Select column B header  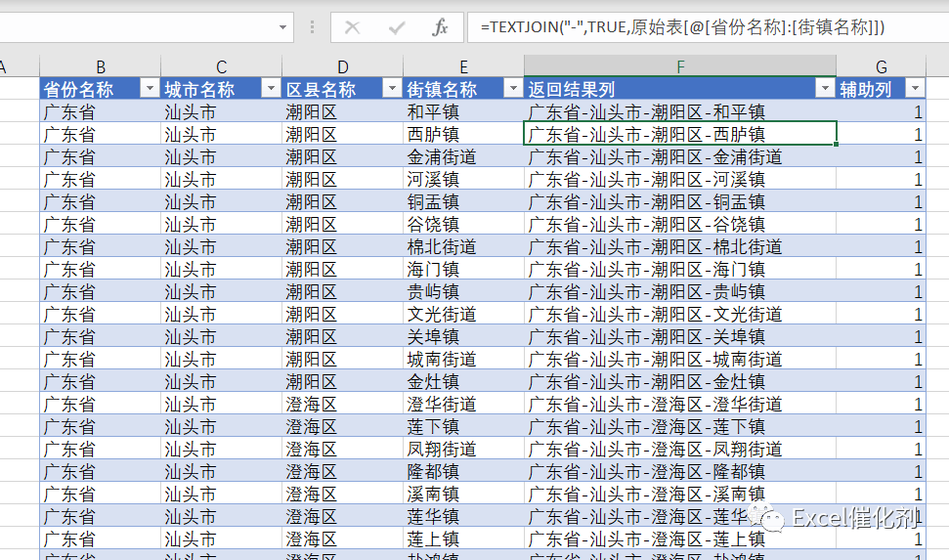point(101,66)
